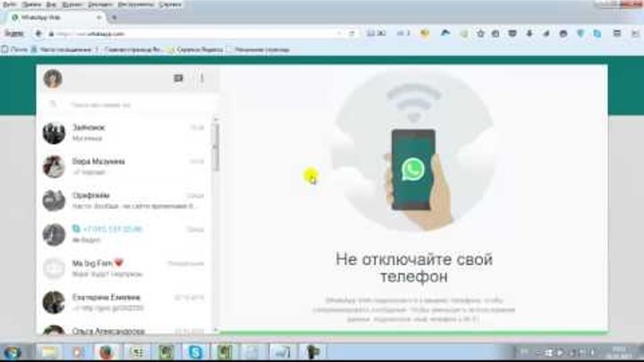Click the Firefox taskbar icon
This screenshot has height=362, width=644.
106,352
